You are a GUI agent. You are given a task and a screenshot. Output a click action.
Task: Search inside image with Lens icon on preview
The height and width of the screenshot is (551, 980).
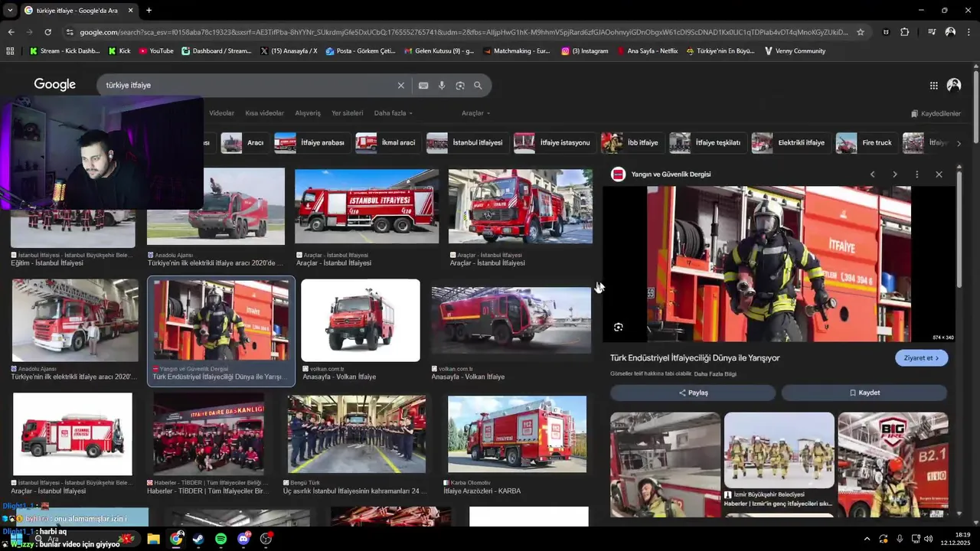[619, 327]
